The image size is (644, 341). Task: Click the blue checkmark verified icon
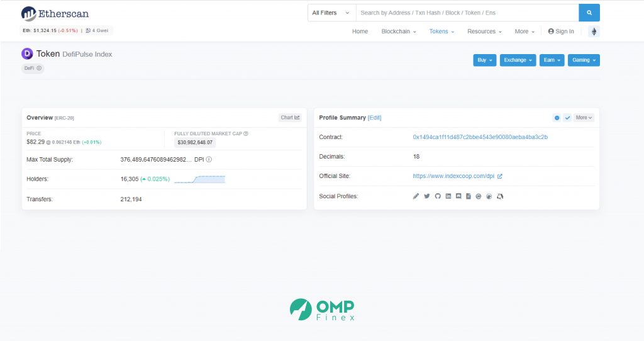(x=567, y=118)
